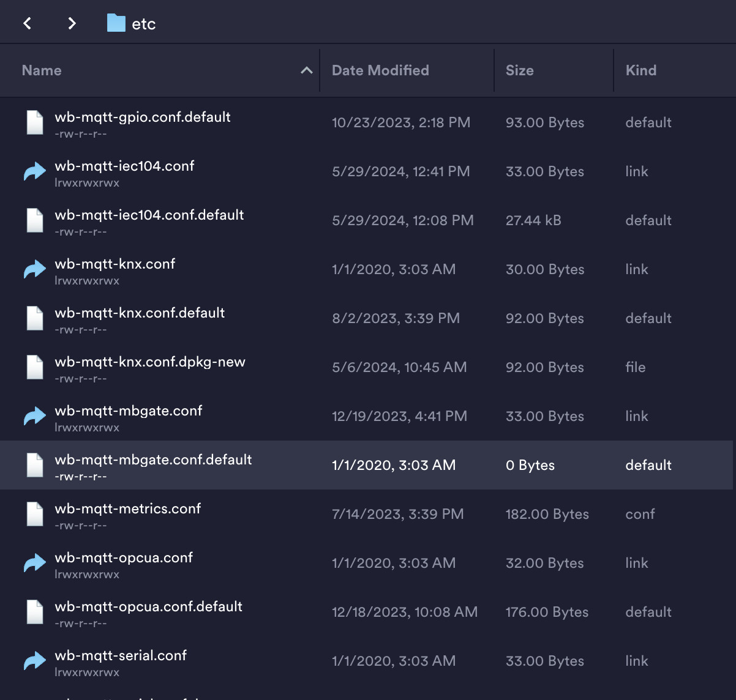Select file name wb-mqtt-mbgate.conf
This screenshot has width=736, height=700.
[x=129, y=411]
